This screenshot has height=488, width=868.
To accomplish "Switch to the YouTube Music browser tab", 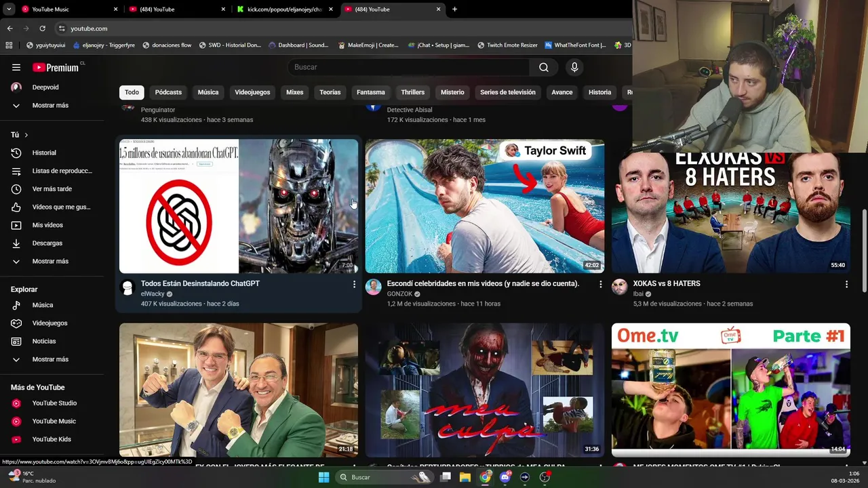I will [64, 9].
